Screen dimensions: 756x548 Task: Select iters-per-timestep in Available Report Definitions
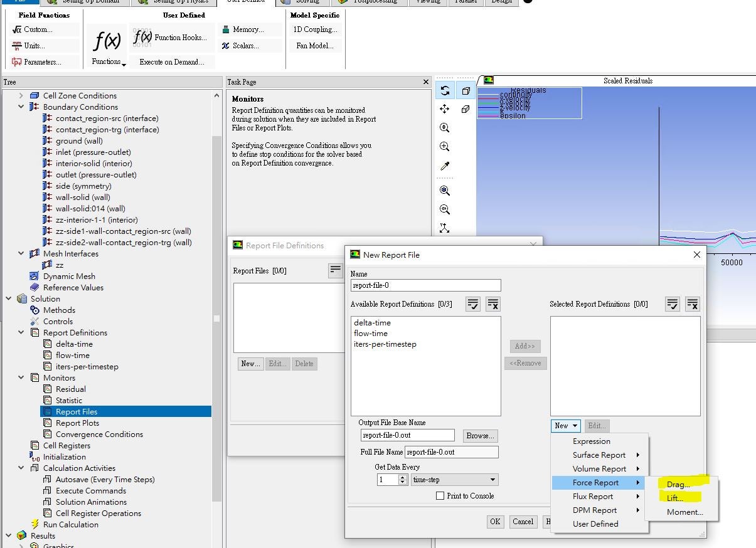pyautogui.click(x=385, y=344)
